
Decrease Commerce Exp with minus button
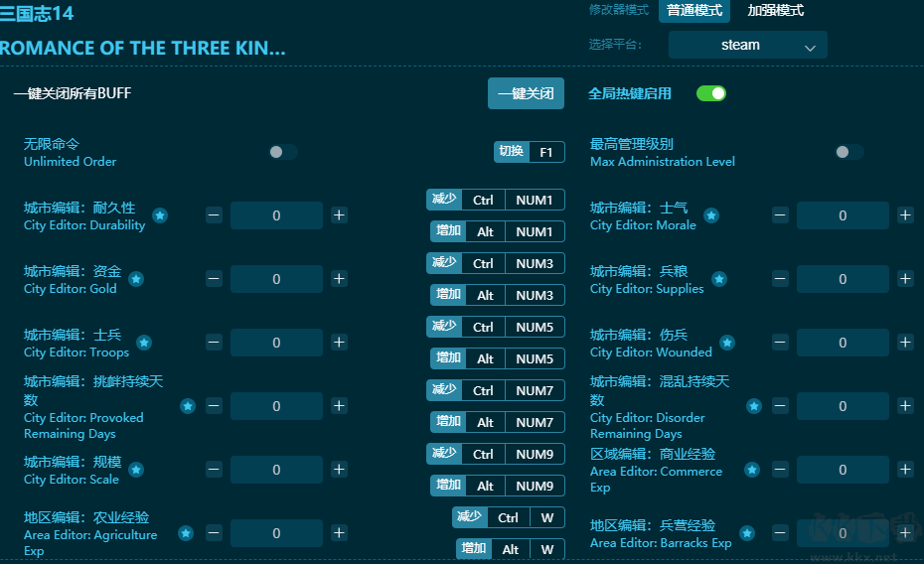click(x=780, y=470)
